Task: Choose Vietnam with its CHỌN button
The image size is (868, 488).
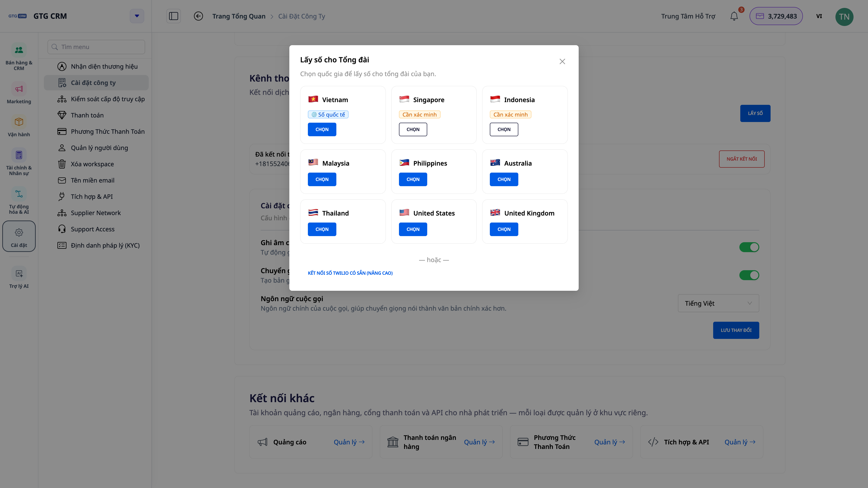Action: (x=322, y=129)
